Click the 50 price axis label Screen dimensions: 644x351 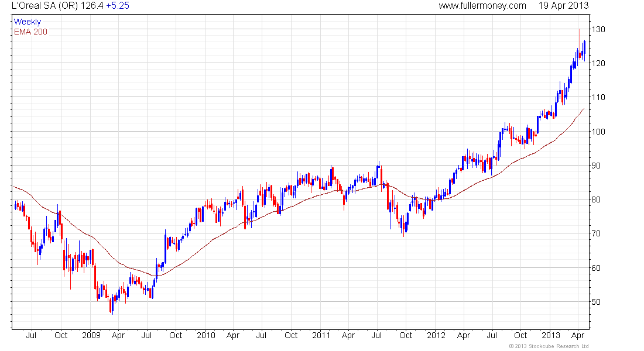coord(596,302)
